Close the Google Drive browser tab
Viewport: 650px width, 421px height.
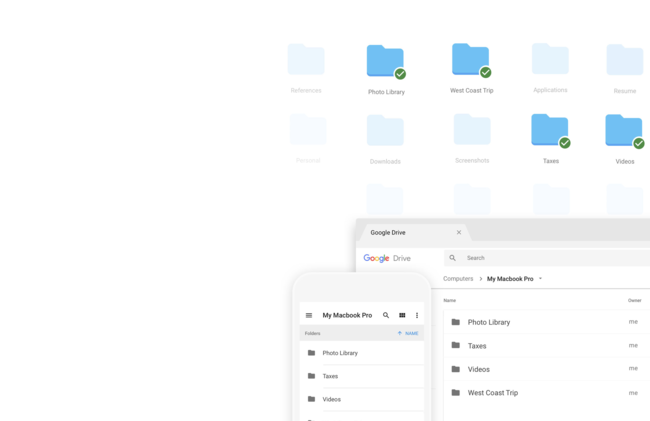[x=459, y=232]
